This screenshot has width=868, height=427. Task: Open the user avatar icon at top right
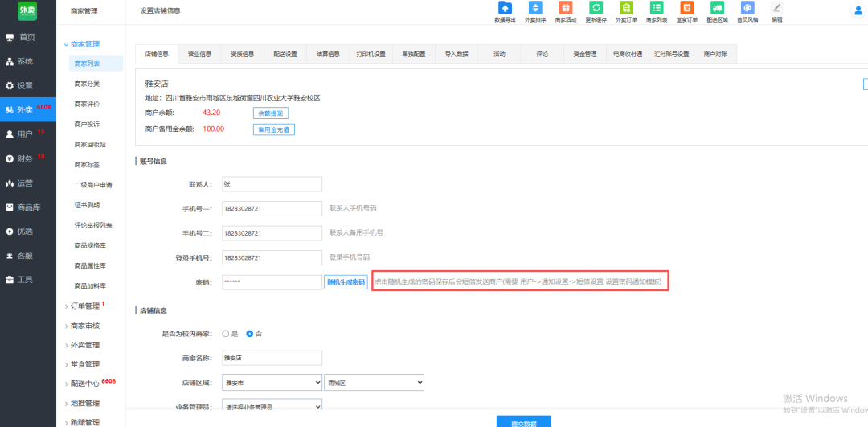pyautogui.click(x=858, y=10)
